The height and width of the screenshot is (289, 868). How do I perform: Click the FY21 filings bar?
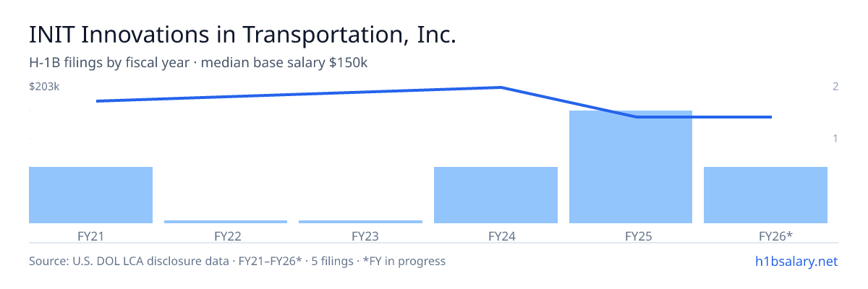[90, 195]
